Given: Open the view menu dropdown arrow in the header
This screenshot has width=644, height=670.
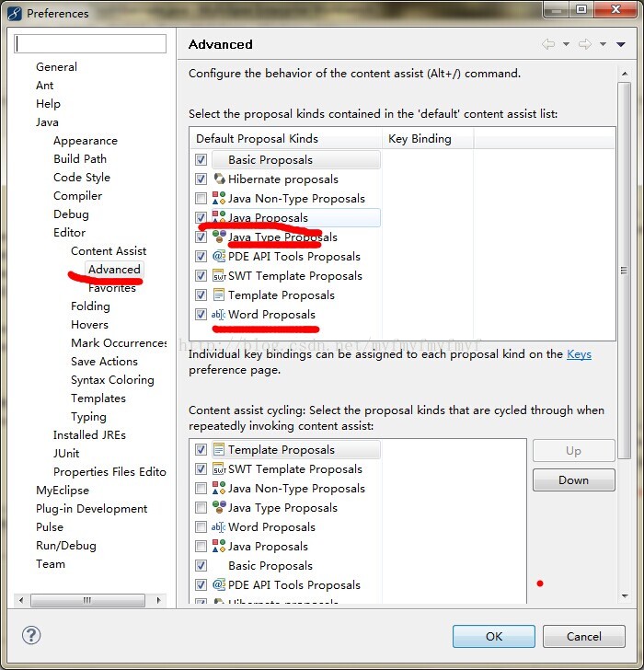Looking at the screenshot, I should pos(621,44).
